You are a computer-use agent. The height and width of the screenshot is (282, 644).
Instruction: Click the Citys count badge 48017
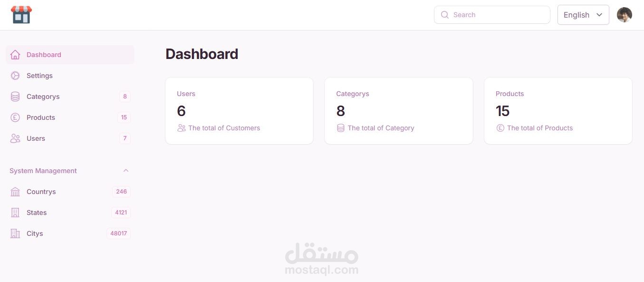click(x=118, y=233)
